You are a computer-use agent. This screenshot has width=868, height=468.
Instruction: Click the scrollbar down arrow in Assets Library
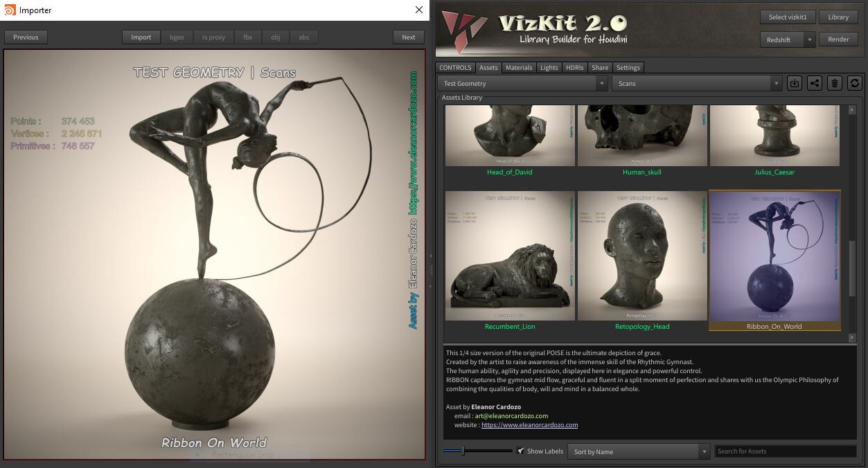tap(852, 338)
